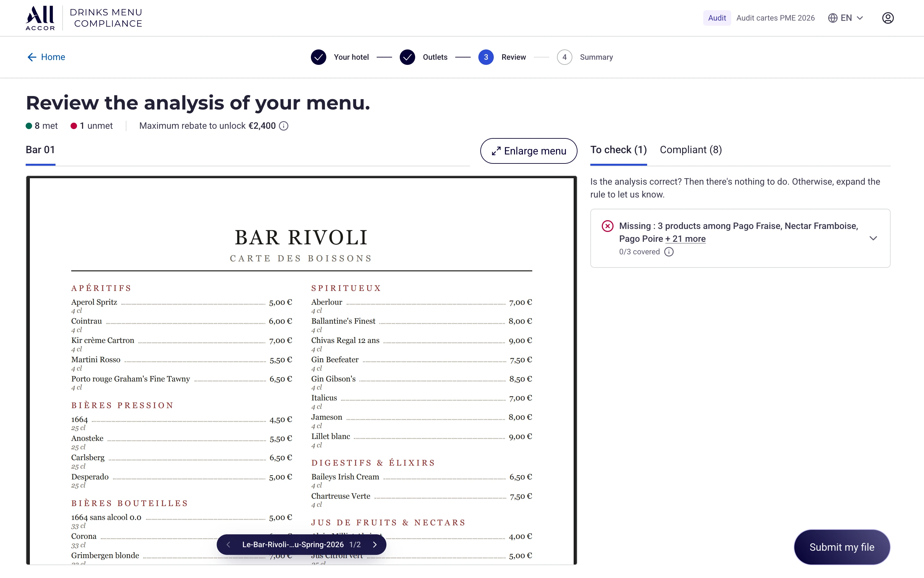The width and height of the screenshot is (924, 578).
Task: Click the All Accor logo
Action: (x=40, y=18)
